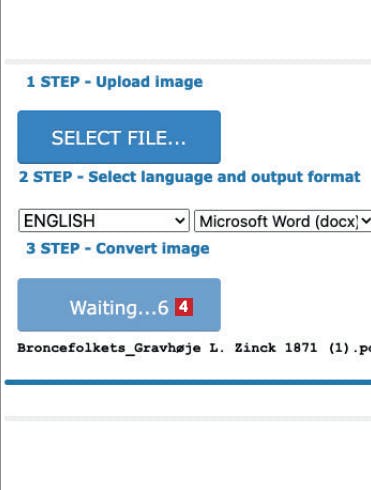Image resolution: width=371 pixels, height=490 pixels.
Task: Click the gray divider above step 1
Action: pyautogui.click(x=188, y=62)
